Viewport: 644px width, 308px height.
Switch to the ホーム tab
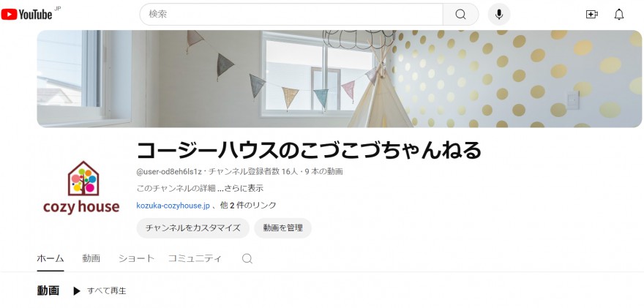(50, 258)
